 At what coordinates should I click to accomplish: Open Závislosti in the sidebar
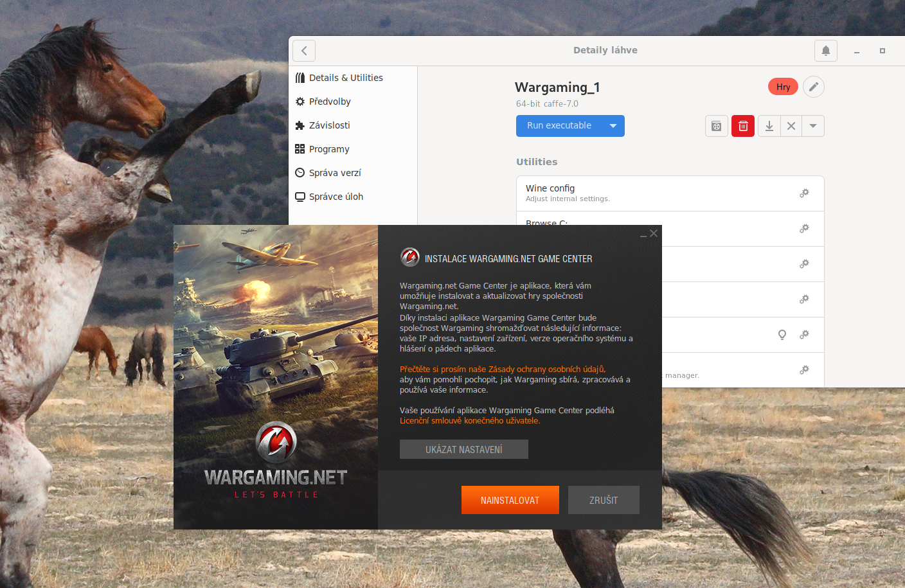[353, 125]
